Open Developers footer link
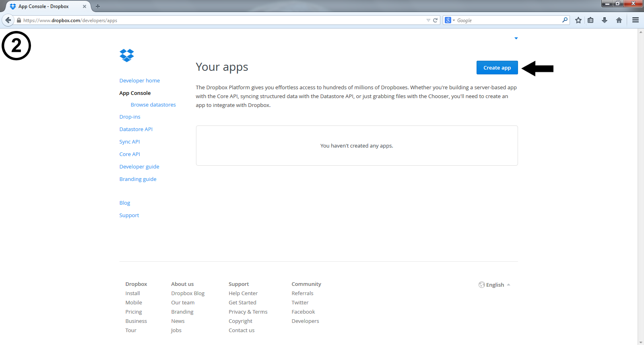644x345 pixels. click(x=305, y=321)
